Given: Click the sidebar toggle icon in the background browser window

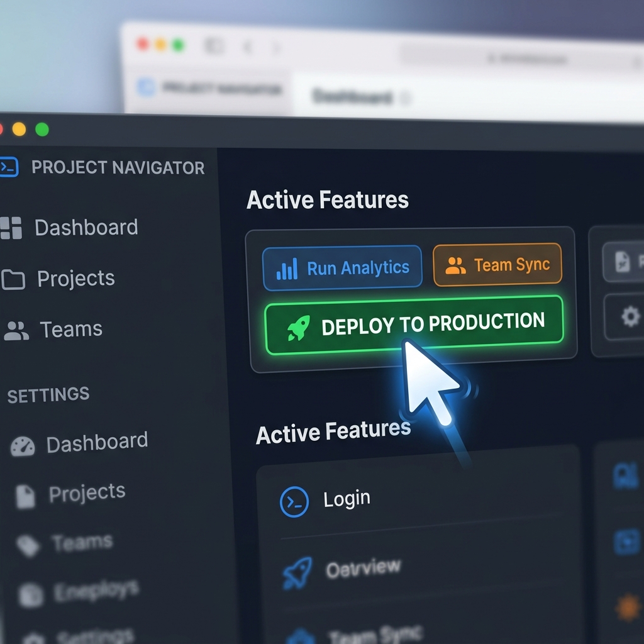Looking at the screenshot, I should click(214, 45).
